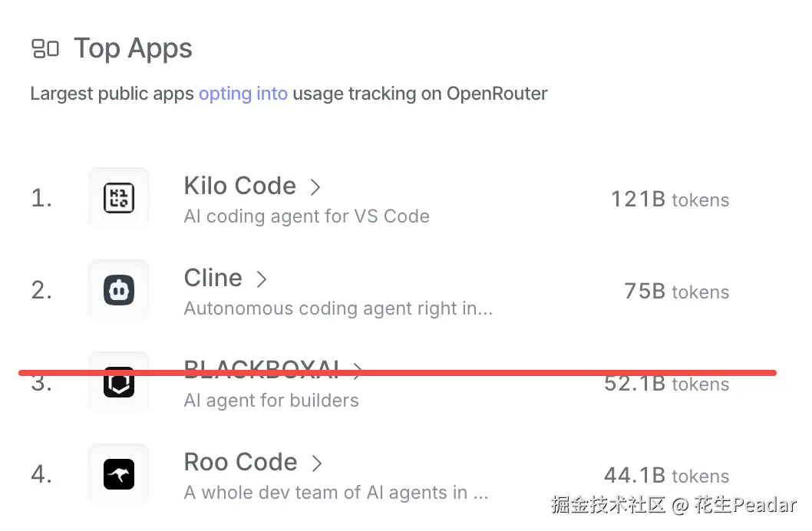Expand the chevron next to Roo Code
Screen dimensions: 812x531
(316, 463)
